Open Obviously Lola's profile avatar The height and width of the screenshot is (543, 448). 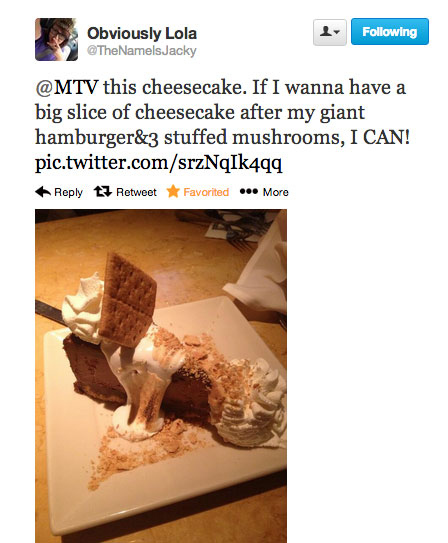56,39
